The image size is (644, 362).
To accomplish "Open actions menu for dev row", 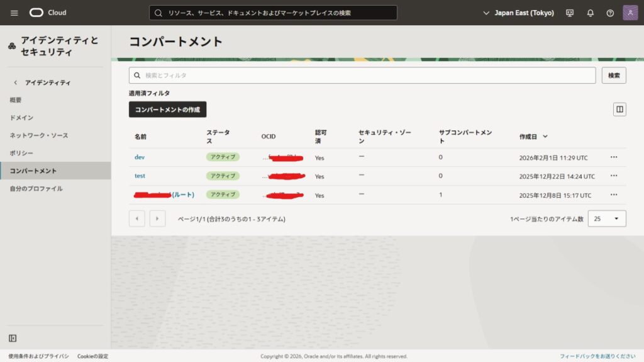I will pos(614,157).
